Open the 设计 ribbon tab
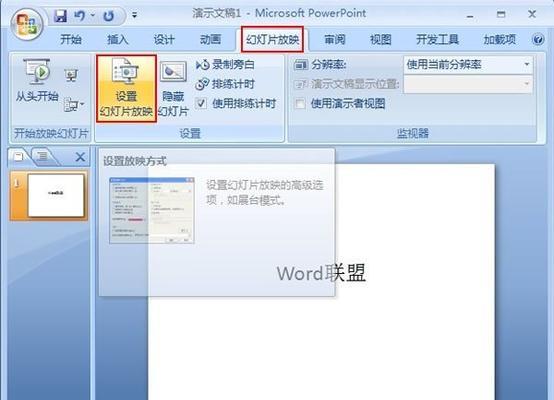 (x=164, y=39)
